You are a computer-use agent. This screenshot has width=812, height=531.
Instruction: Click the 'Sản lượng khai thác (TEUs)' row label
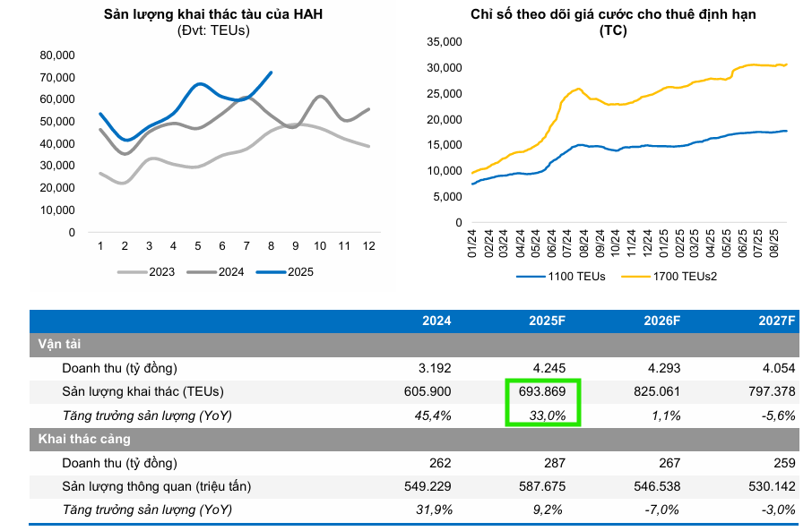click(x=143, y=391)
